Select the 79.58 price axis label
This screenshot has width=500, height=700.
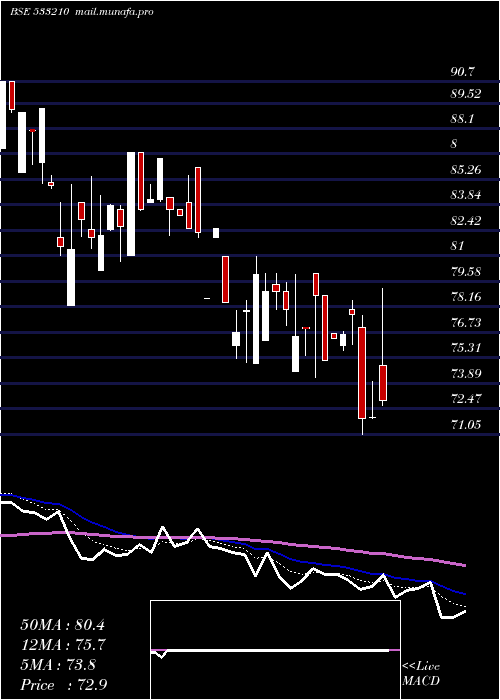(x=466, y=271)
